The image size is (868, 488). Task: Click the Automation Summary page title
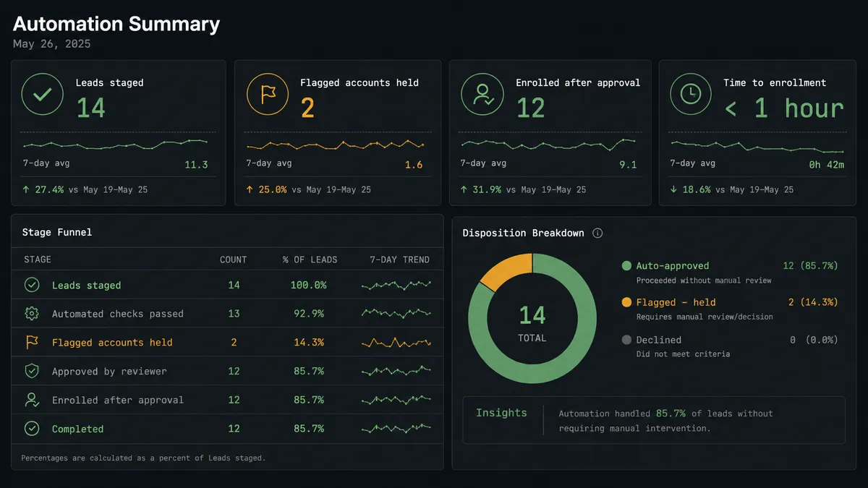tap(116, 24)
